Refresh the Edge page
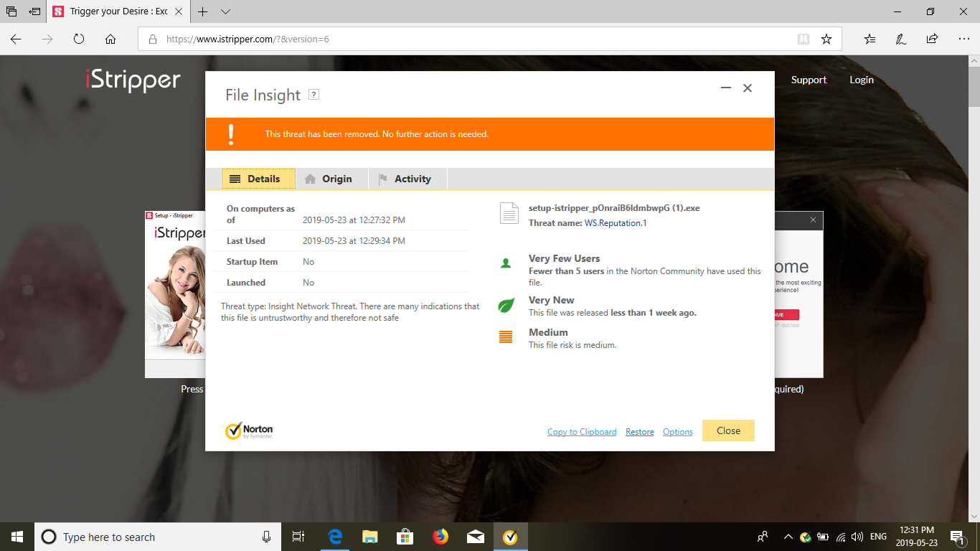This screenshot has width=980, height=551. (79, 39)
